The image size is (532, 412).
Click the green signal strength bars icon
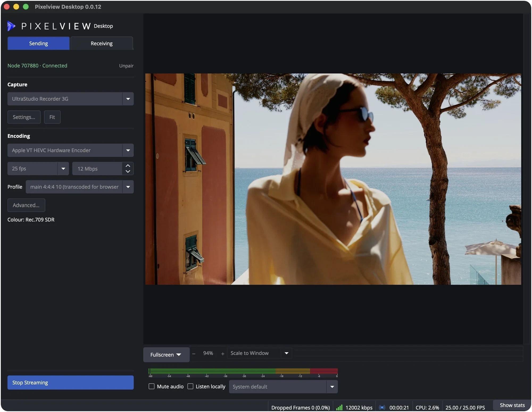click(x=339, y=407)
